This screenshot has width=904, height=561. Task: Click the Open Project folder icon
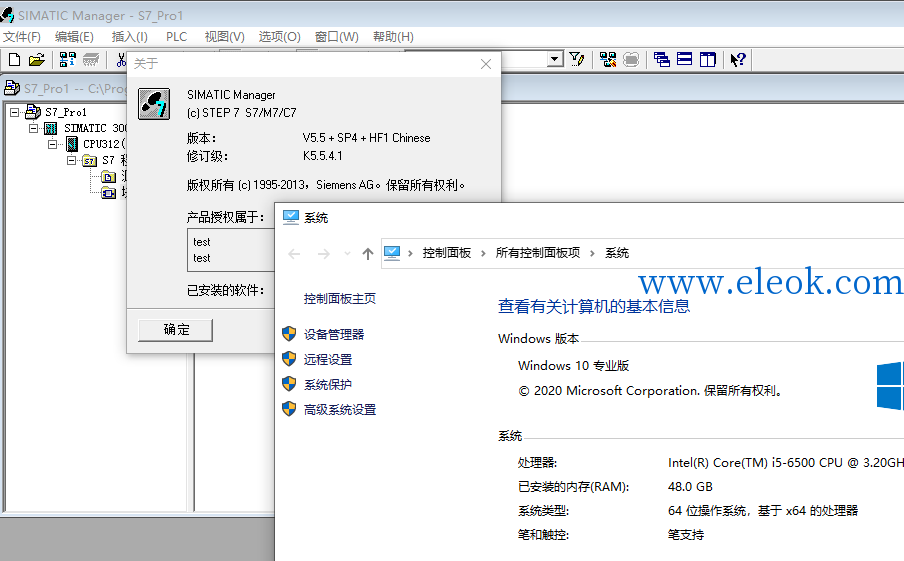(x=36, y=59)
